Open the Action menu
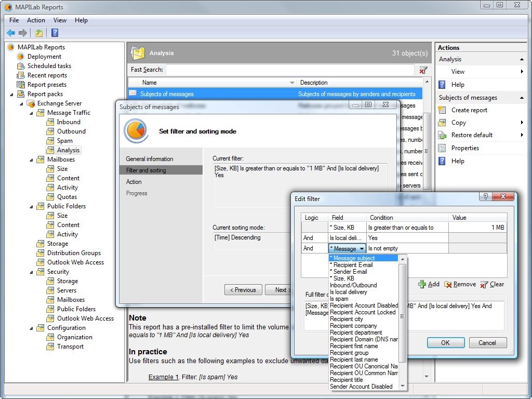The width and height of the screenshot is (532, 399). click(x=36, y=20)
